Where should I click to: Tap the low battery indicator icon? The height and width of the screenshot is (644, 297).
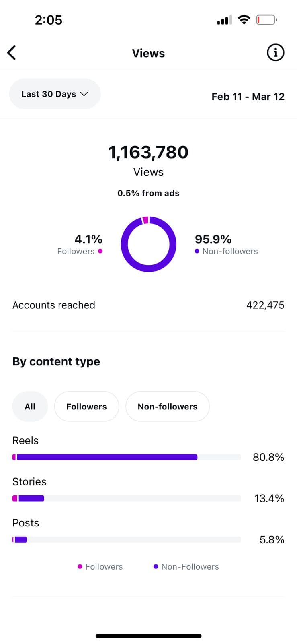pos(266,19)
